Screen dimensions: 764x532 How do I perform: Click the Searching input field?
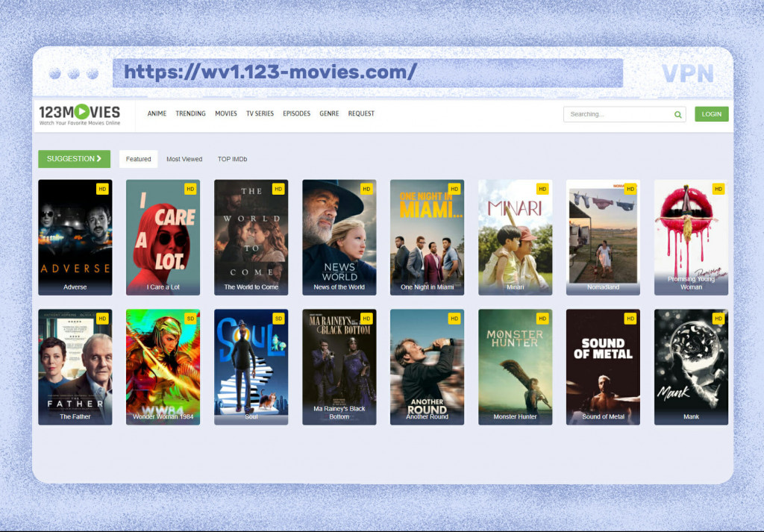(624, 114)
